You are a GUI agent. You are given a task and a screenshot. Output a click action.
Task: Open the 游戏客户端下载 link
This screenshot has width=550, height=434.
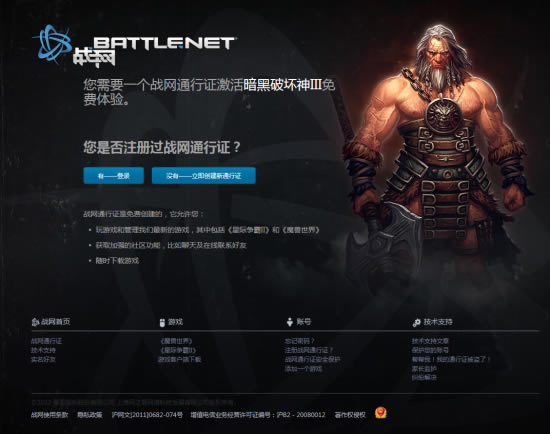click(179, 359)
